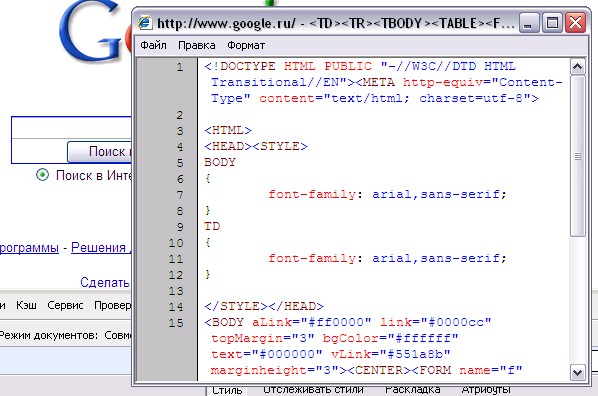Image resolution: width=598 pixels, height=396 pixels.
Task: Click the Сделать link on Google page
Action: point(105,282)
